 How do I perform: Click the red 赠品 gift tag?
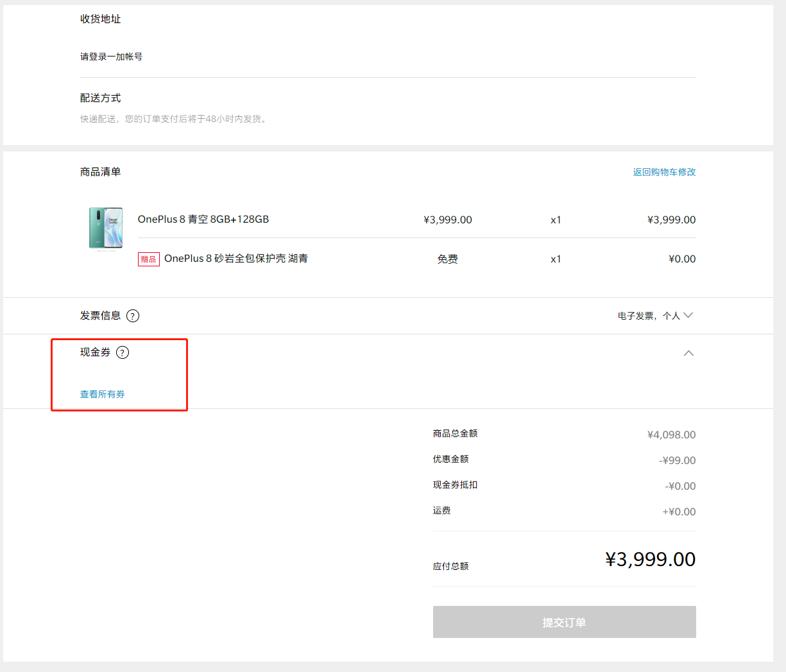148,259
